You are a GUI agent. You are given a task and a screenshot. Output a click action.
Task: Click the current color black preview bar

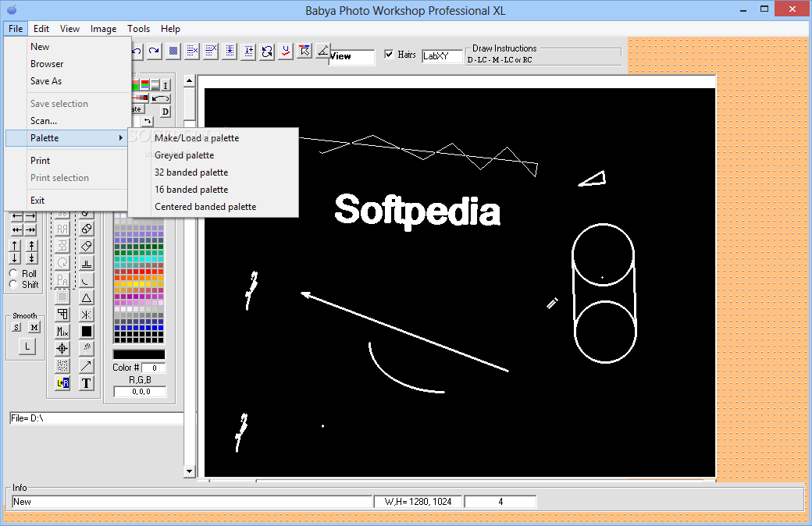(139, 354)
